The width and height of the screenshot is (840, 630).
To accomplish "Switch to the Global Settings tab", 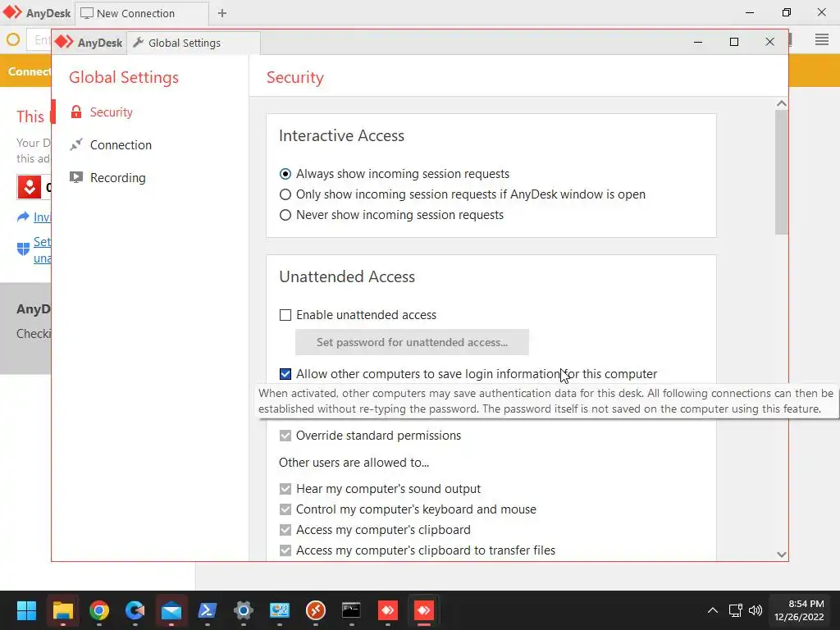I will click(194, 43).
